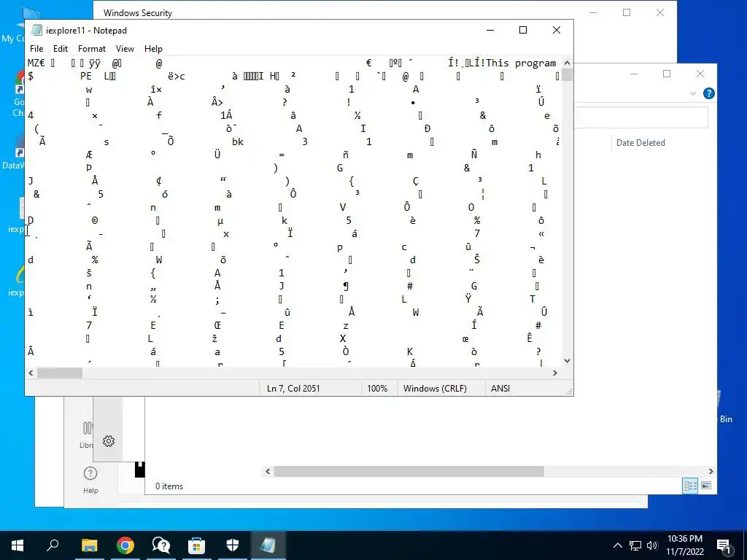The width and height of the screenshot is (747, 560).
Task: Switch to details view in Recycle Bin window
Action: [x=690, y=486]
